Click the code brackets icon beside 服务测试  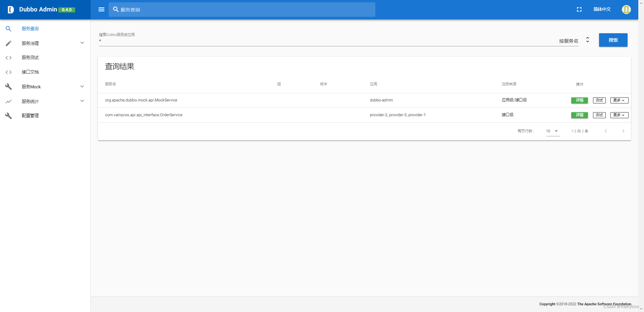click(8, 58)
